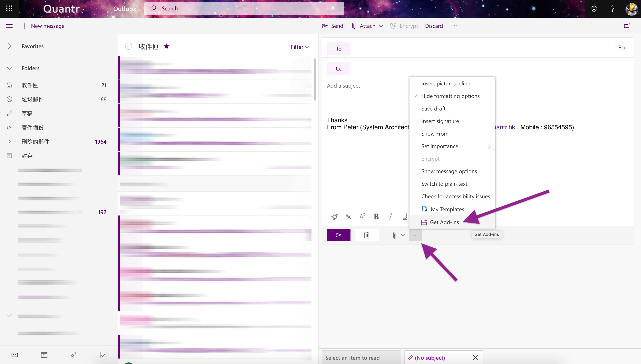
Task: Open the app launcher waffle icon
Action: pos(9,8)
